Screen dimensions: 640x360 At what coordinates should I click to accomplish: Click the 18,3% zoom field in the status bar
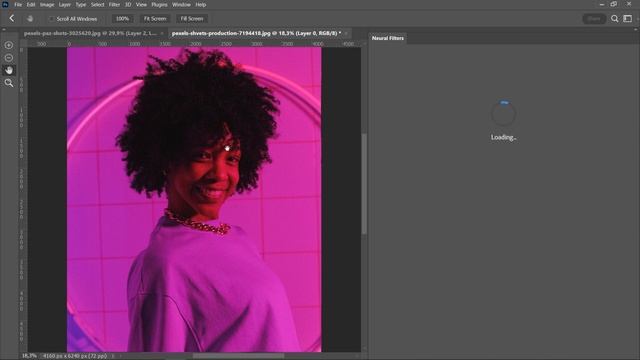29,356
